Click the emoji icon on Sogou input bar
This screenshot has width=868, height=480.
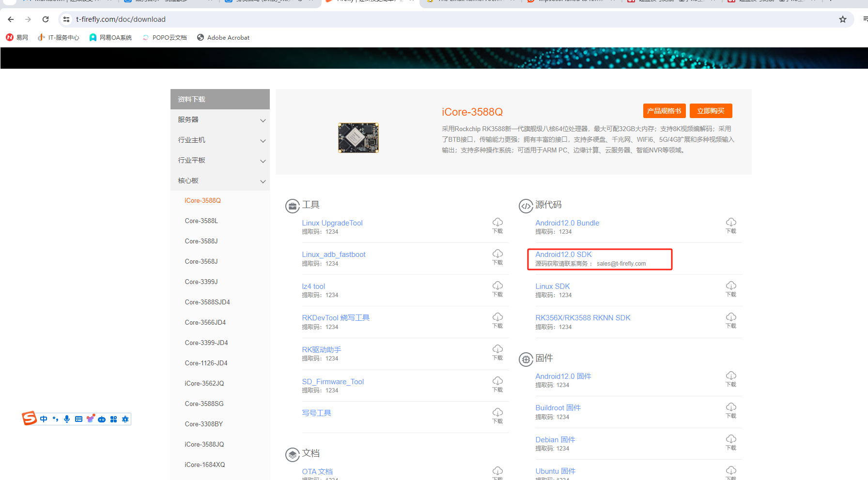(91, 419)
